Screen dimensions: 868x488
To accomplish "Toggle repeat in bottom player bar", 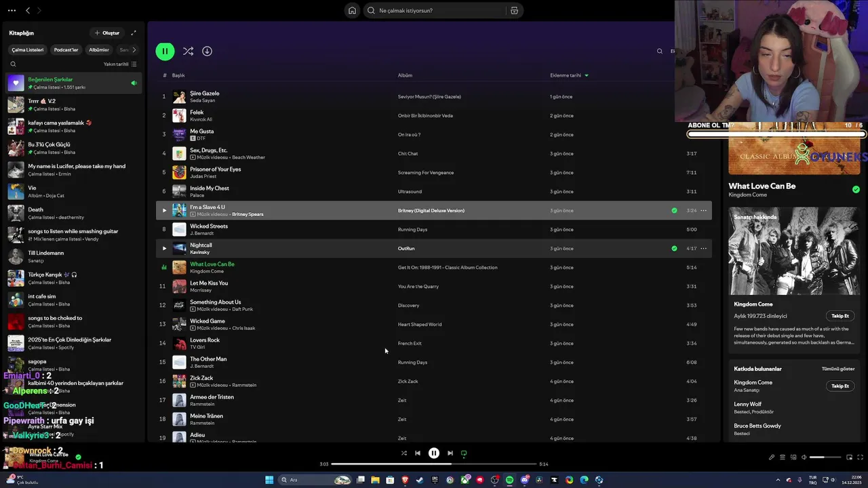I will [464, 453].
